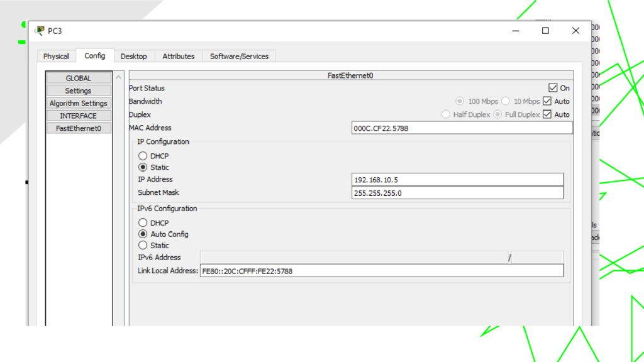Click the Port Status label
This screenshot has height=362, width=644.
coord(147,88)
